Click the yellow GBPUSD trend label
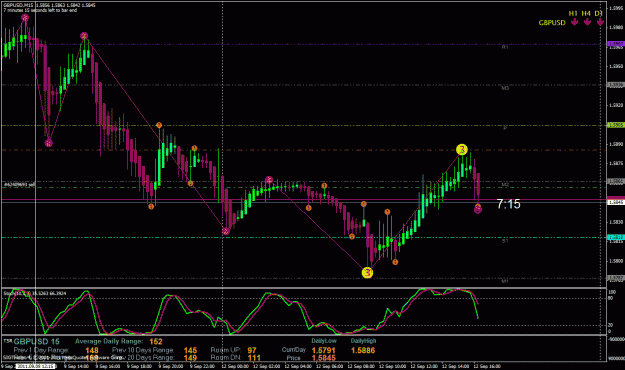The width and height of the screenshot is (625, 370). coord(552,23)
